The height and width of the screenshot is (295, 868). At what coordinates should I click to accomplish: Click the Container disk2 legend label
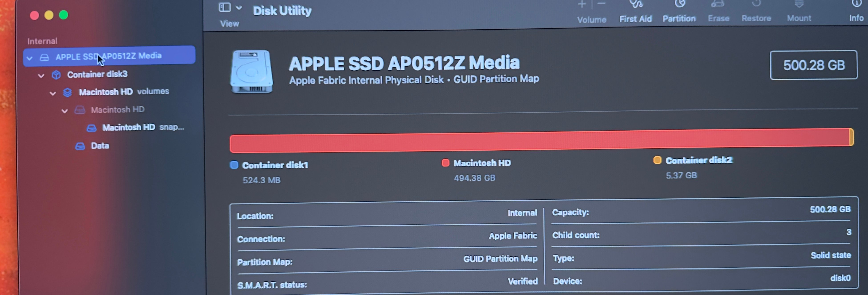point(699,160)
